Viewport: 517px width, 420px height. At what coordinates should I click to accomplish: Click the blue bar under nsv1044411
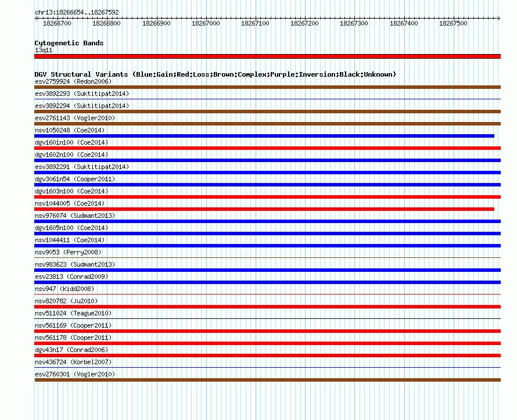click(267, 246)
